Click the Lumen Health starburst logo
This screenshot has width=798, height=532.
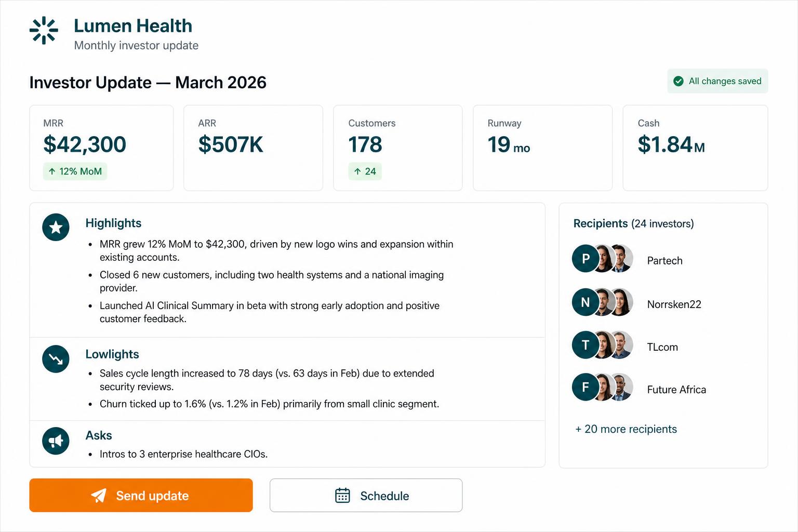click(44, 31)
